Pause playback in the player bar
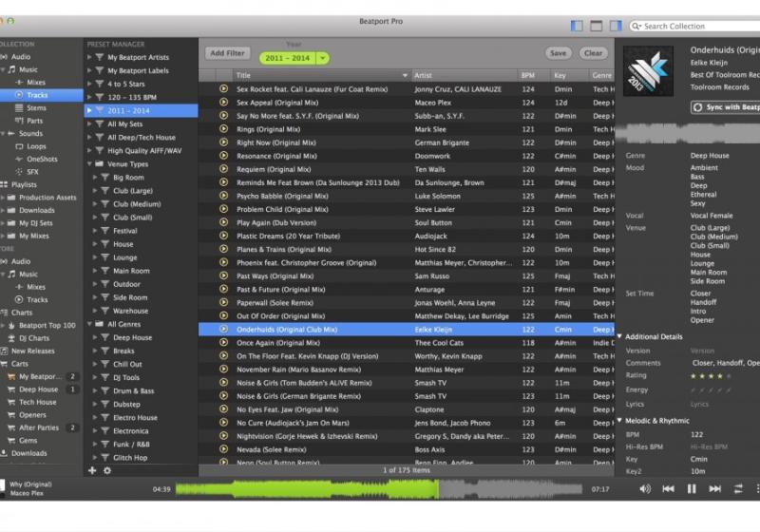 pyautogui.click(x=692, y=488)
